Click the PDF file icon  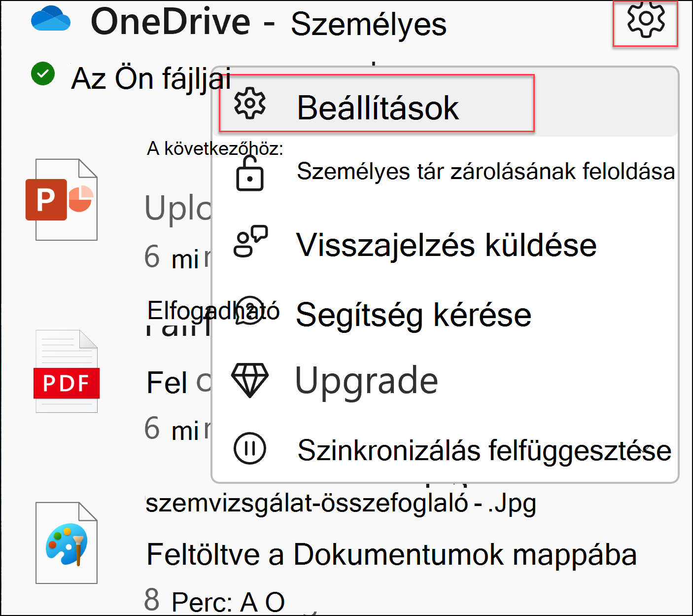[x=67, y=371]
